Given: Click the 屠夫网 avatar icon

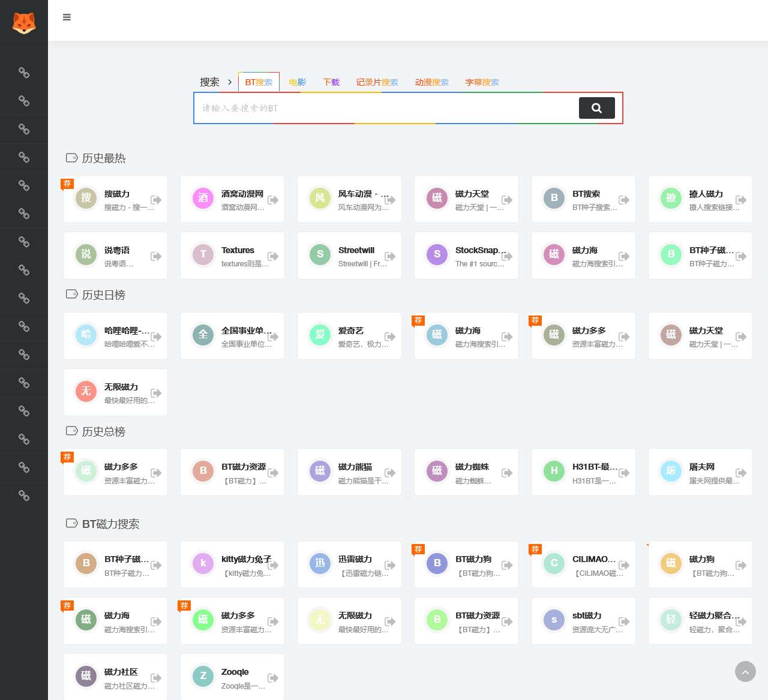Looking at the screenshot, I should tap(671, 471).
